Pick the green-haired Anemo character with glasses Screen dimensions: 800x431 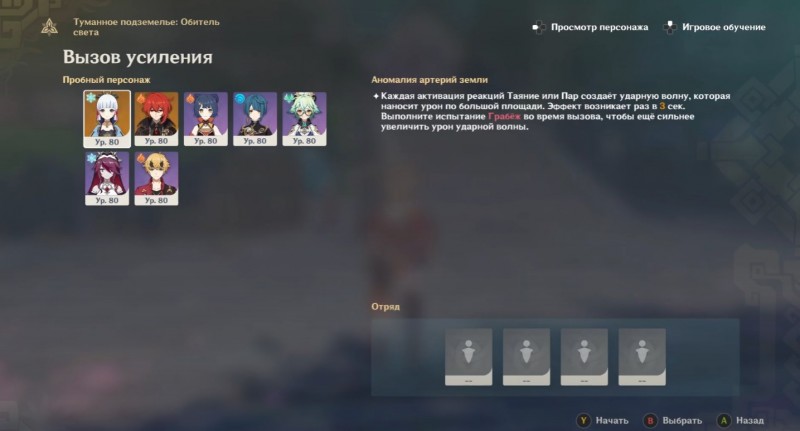[305, 119]
